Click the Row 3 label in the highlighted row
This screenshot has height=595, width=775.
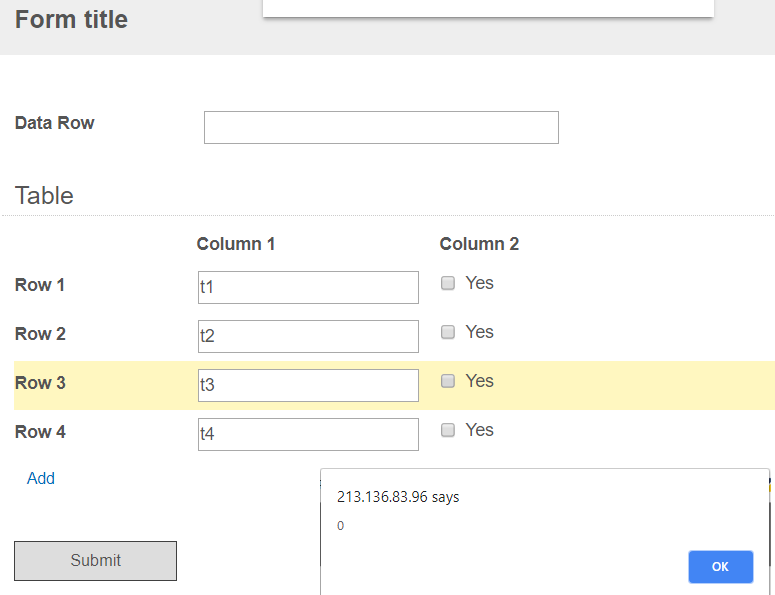40,383
